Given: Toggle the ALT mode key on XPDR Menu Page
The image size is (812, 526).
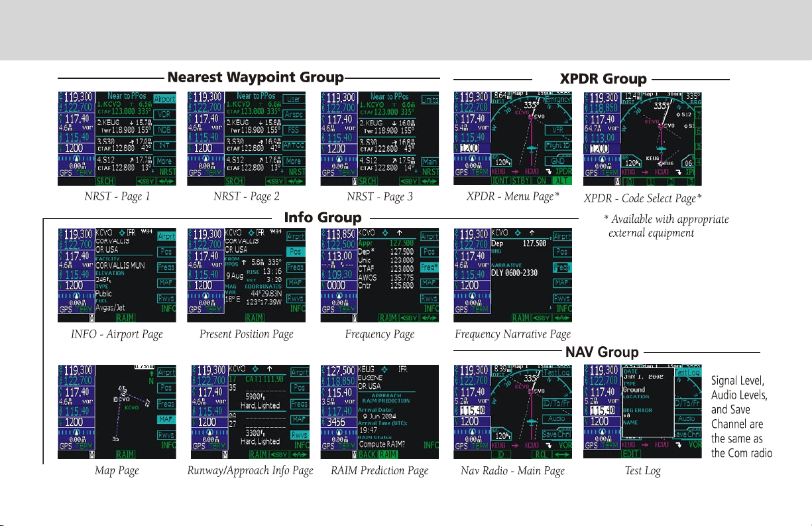Looking at the screenshot, I should pos(562,180).
